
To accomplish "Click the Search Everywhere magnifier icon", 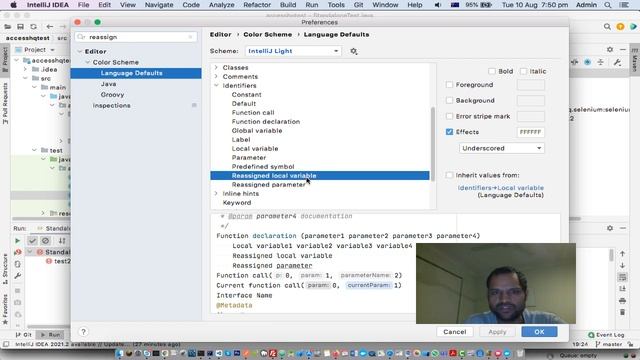I will click(x=607, y=27).
